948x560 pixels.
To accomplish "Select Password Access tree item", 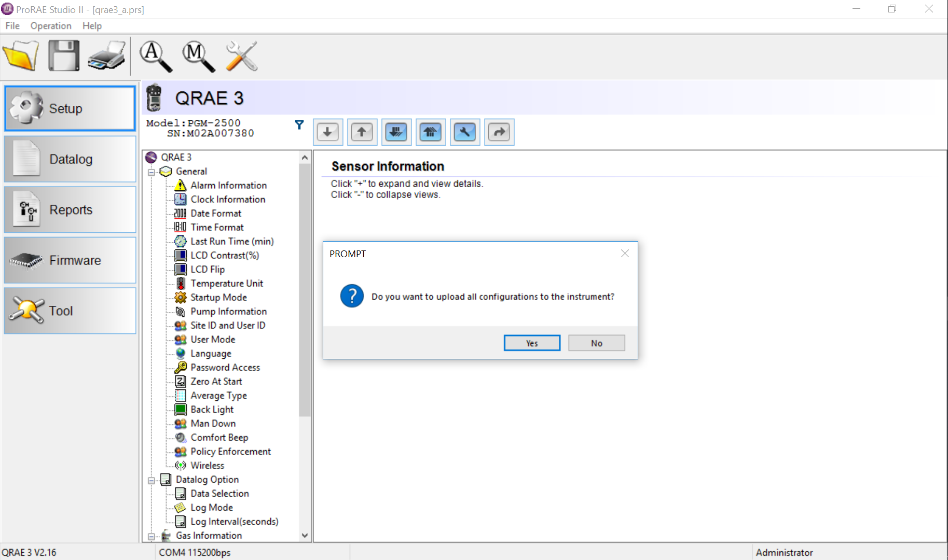I will click(225, 367).
